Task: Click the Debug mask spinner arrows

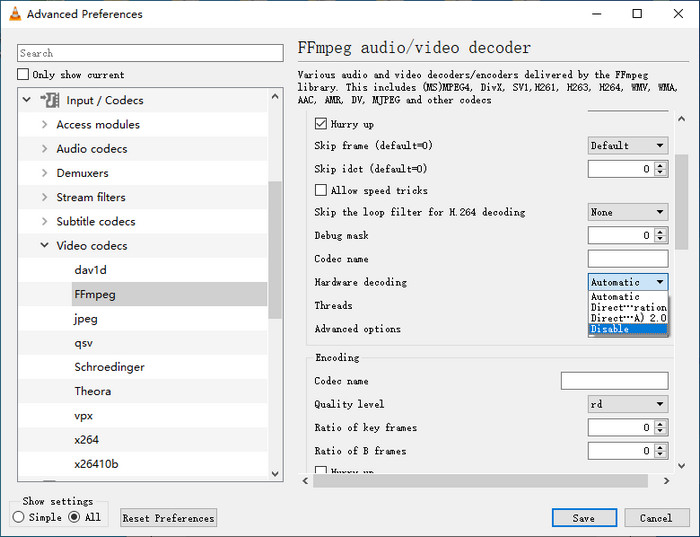Action: pos(660,235)
